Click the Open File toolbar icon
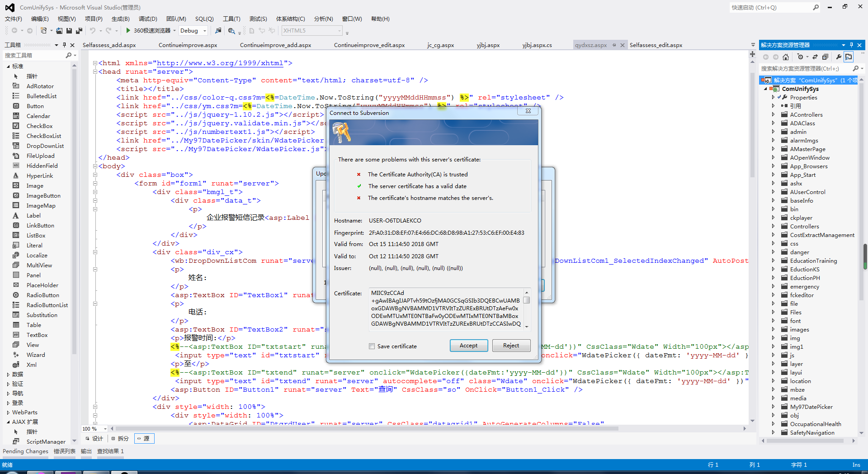The width and height of the screenshot is (868, 474). [x=59, y=31]
